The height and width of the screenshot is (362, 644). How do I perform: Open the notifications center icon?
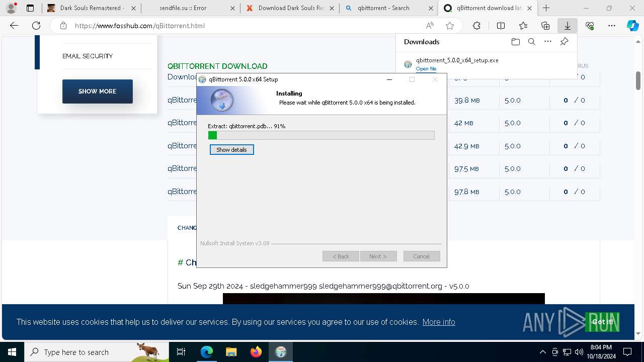coord(627,352)
